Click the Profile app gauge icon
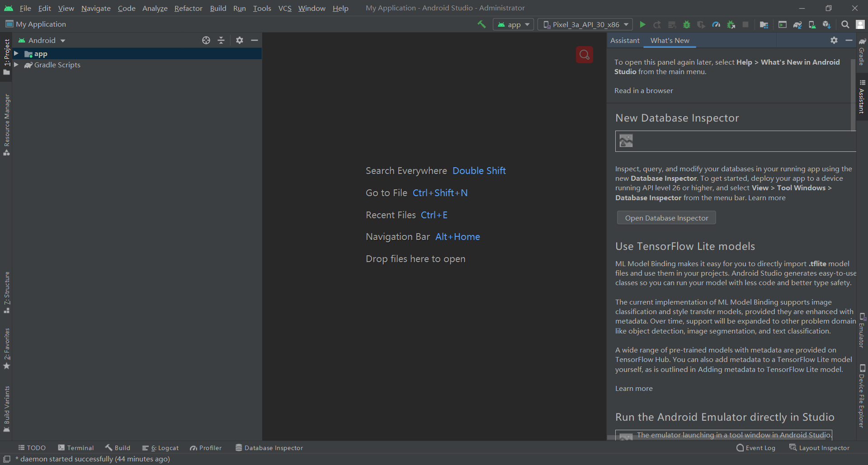The height and width of the screenshot is (465, 868). (716, 24)
